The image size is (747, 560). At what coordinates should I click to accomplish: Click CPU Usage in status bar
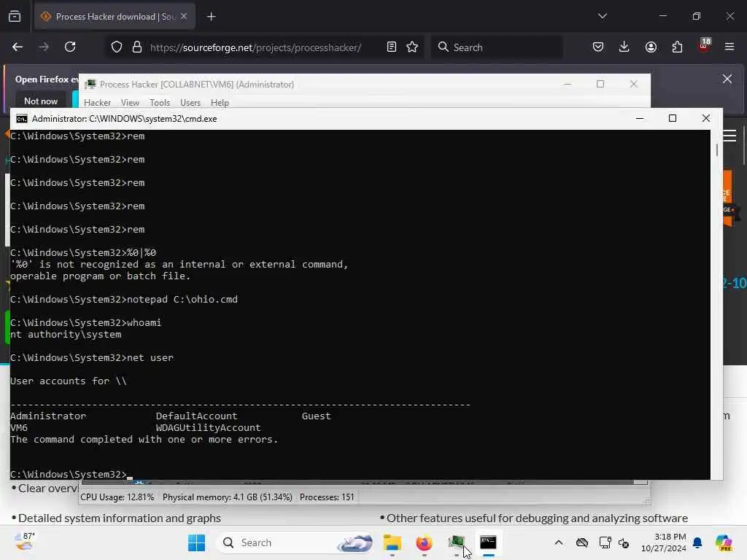(x=117, y=497)
